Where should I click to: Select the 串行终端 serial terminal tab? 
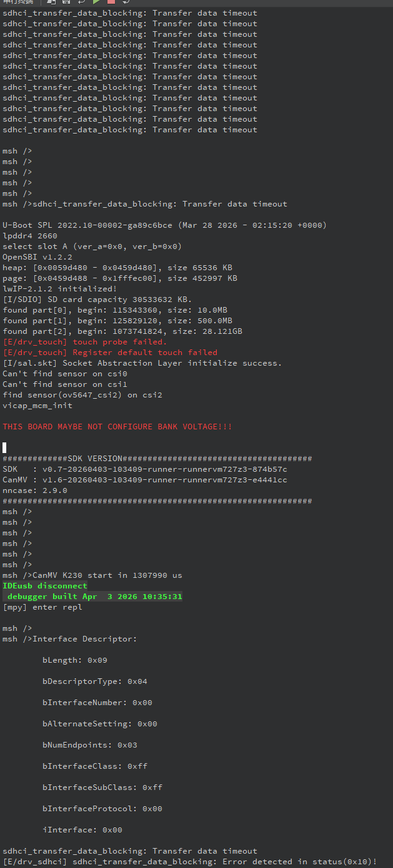pos(18,2)
